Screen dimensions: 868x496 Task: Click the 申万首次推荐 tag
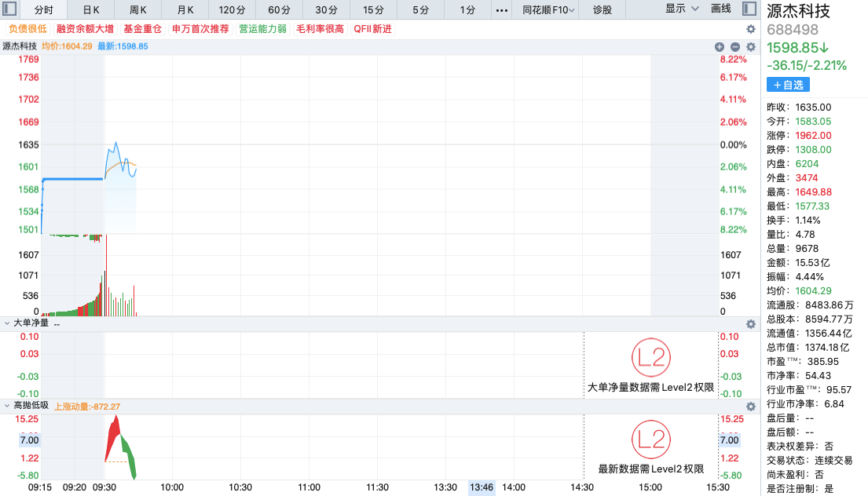point(200,29)
